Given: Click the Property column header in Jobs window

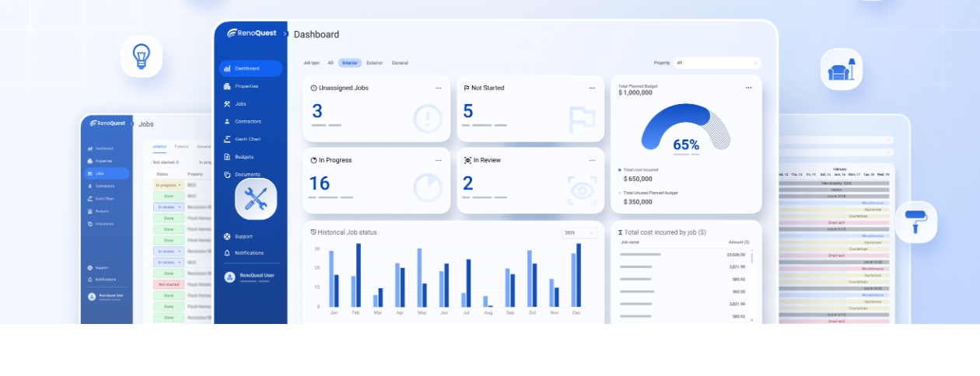Looking at the screenshot, I should [x=195, y=174].
